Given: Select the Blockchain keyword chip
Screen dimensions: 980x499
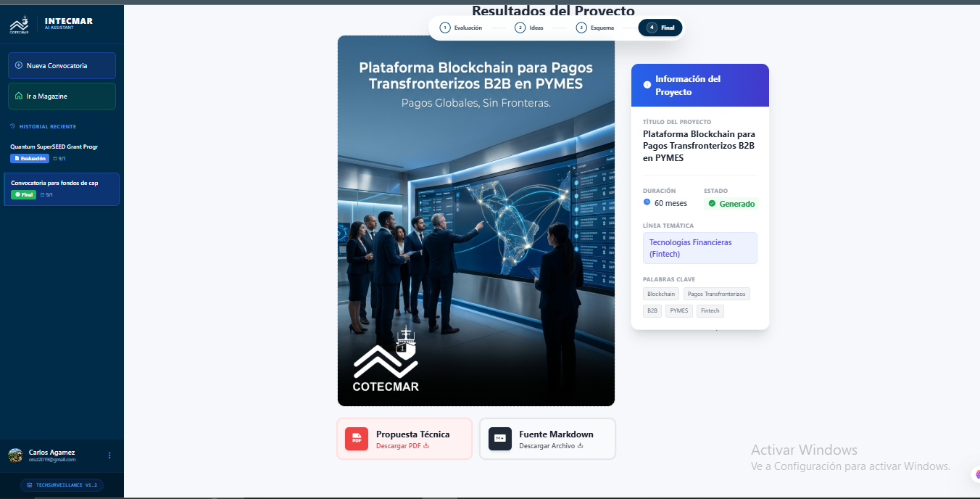Looking at the screenshot, I should tap(660, 294).
